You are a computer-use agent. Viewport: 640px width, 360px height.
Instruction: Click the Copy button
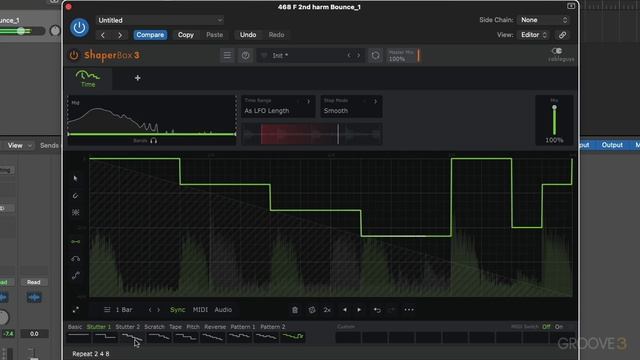[x=186, y=35]
